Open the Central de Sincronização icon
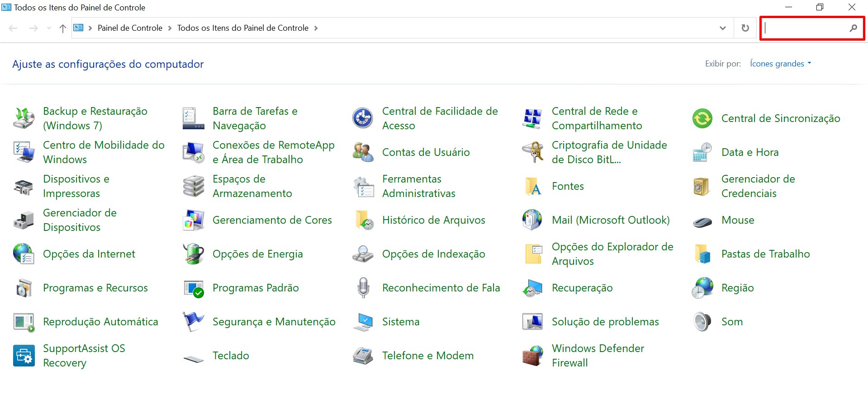Viewport: 868px width, 399px height. click(x=702, y=118)
